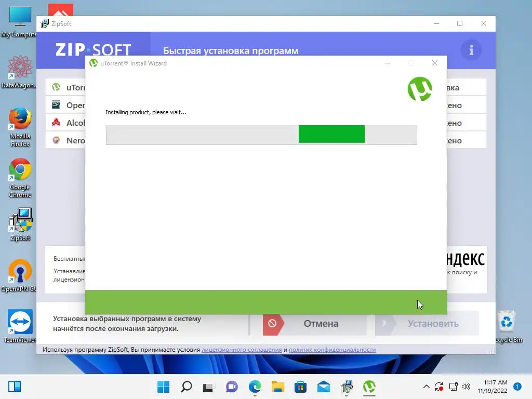The width and height of the screenshot is (532, 399).
Task: Open taskbar Search
Action: [x=187, y=387]
